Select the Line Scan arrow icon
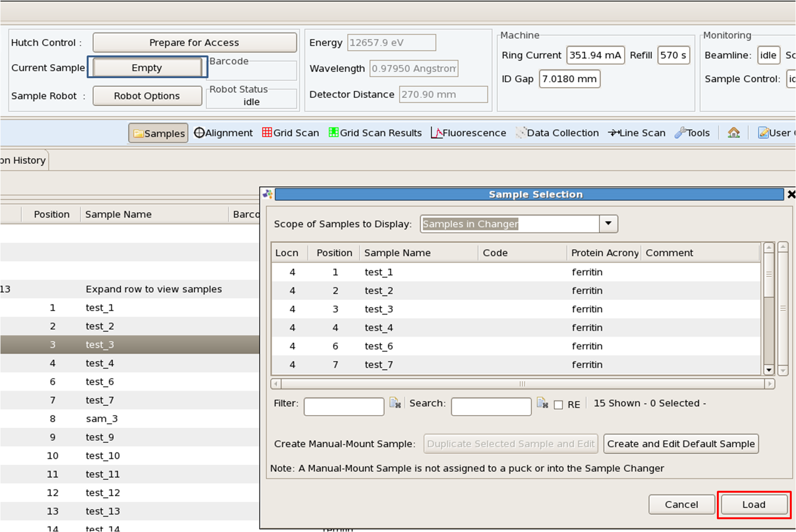 tap(614, 133)
